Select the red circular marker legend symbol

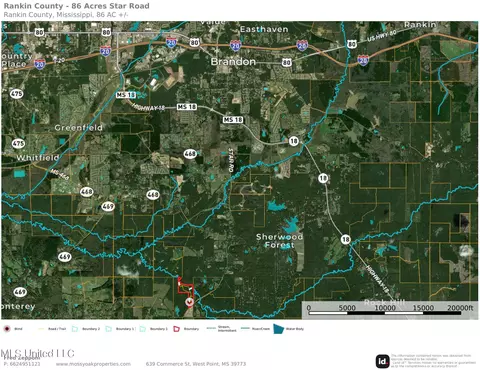[6, 329]
